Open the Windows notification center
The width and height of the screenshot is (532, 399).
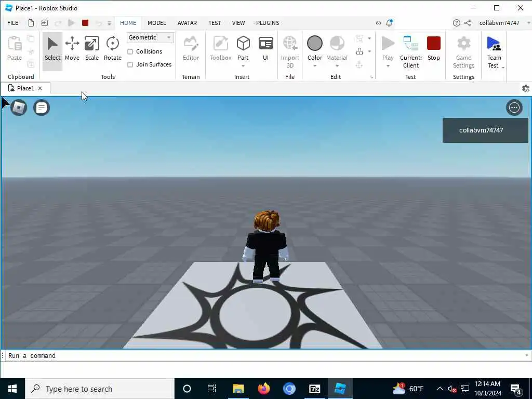point(516,389)
